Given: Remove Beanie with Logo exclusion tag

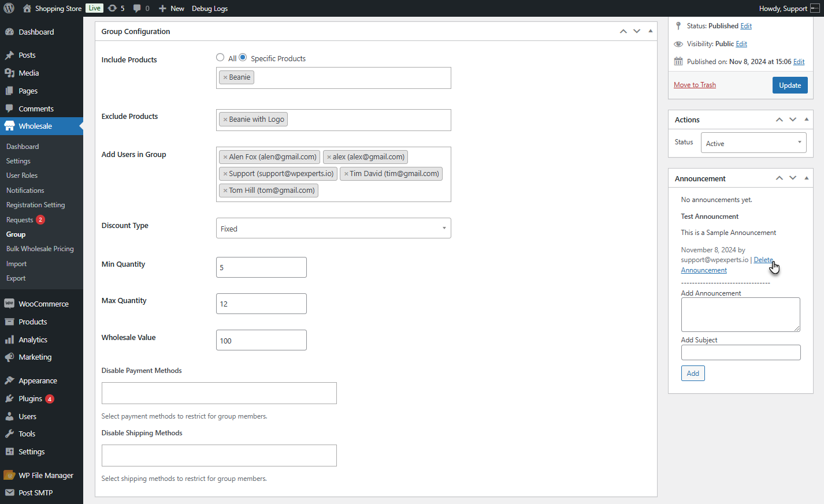Looking at the screenshot, I should tap(225, 120).
